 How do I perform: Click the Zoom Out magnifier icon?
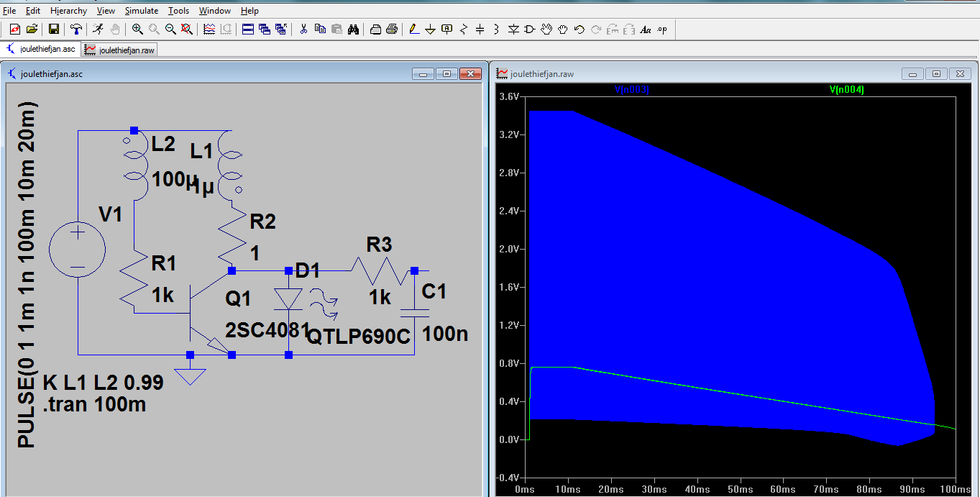pos(170,29)
